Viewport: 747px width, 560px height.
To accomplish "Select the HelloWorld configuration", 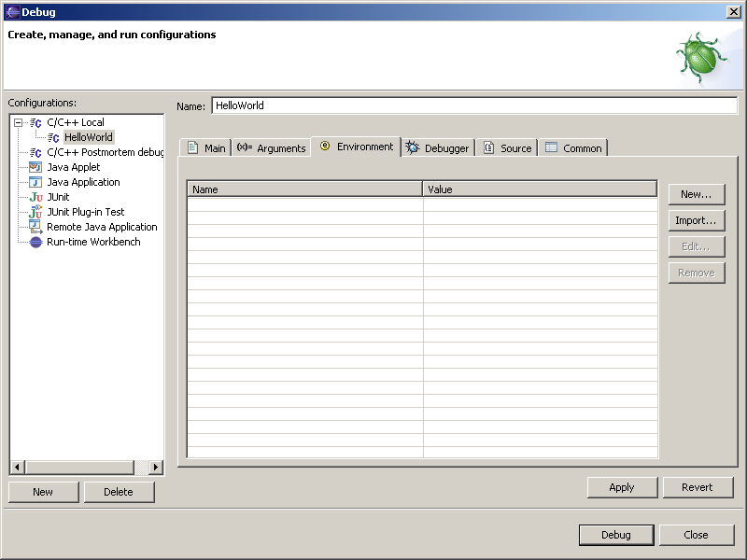I will [x=88, y=137].
